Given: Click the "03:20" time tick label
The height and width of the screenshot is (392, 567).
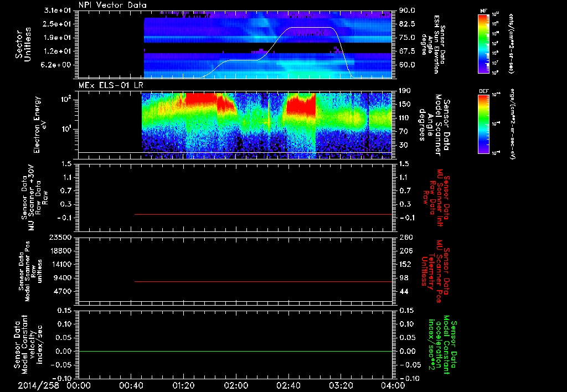Looking at the screenshot, I should [x=341, y=385].
